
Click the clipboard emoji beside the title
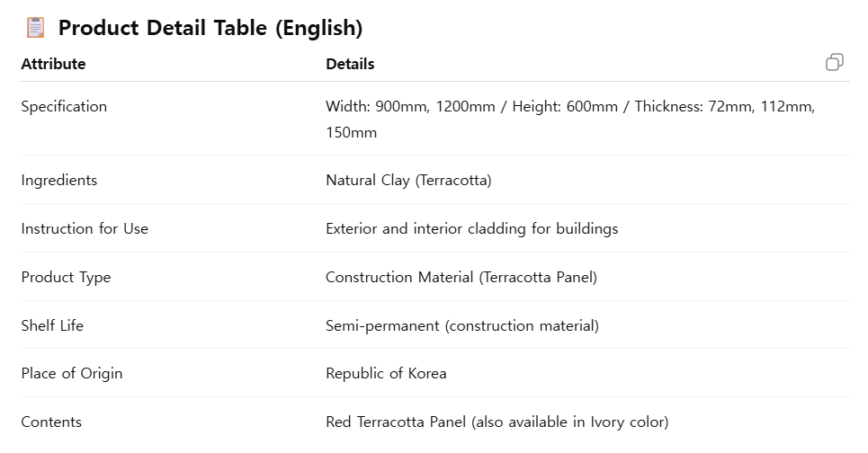point(35,27)
